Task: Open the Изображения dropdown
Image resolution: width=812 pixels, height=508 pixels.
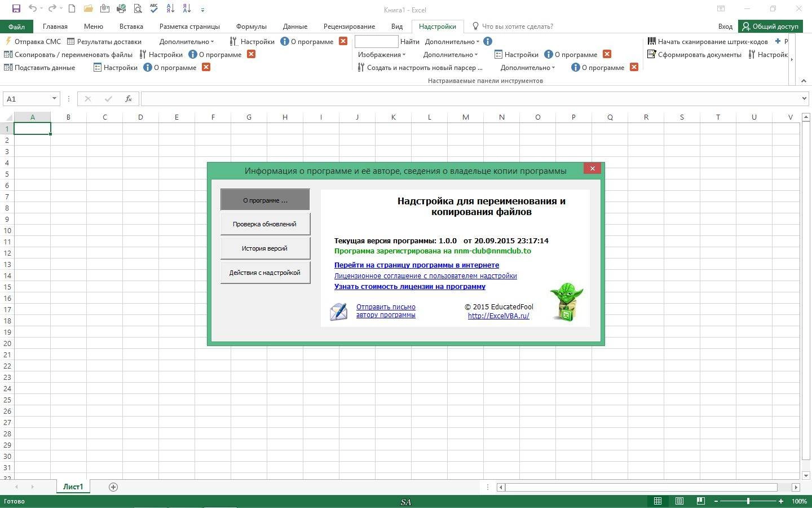Action: click(382, 54)
